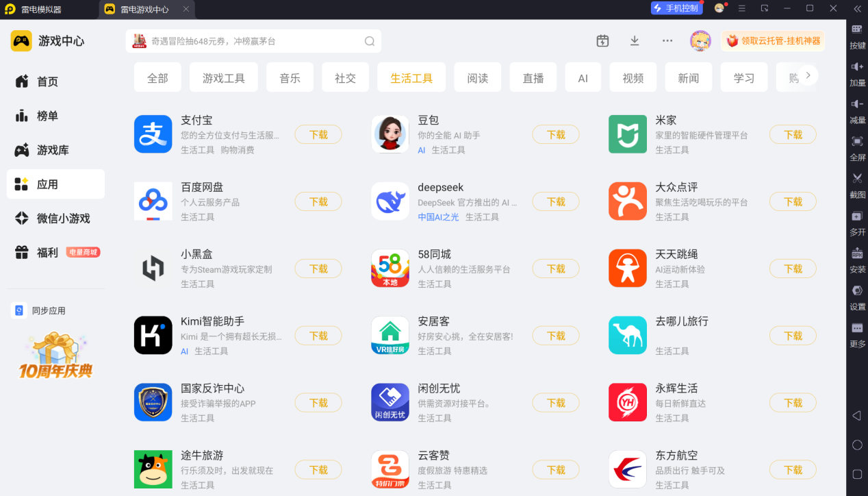Open the 国家反诈中心 app icon
The width and height of the screenshot is (868, 496).
[x=153, y=403]
